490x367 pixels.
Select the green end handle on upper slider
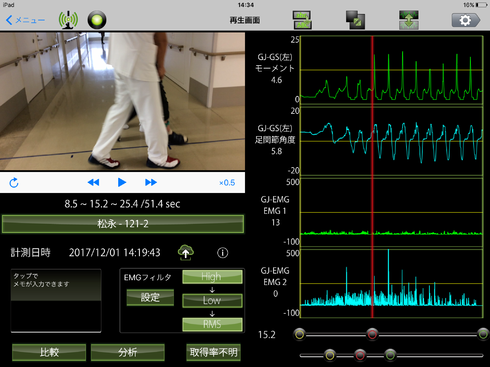[x=483, y=334]
